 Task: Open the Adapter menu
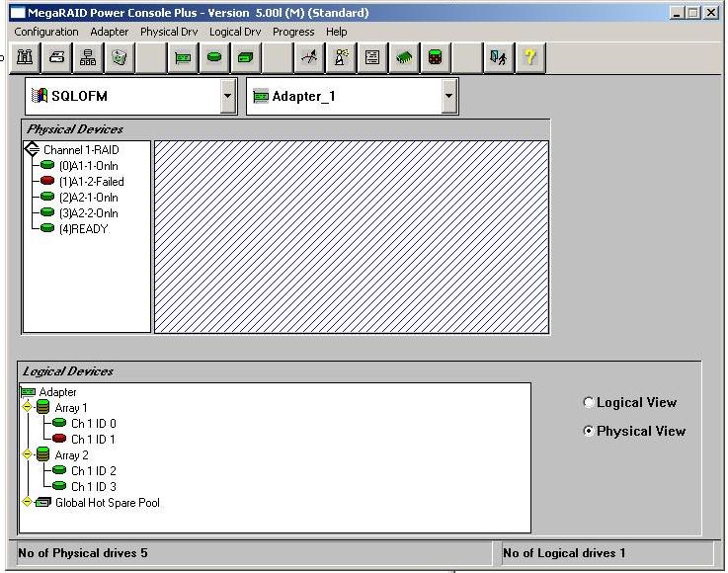[109, 32]
